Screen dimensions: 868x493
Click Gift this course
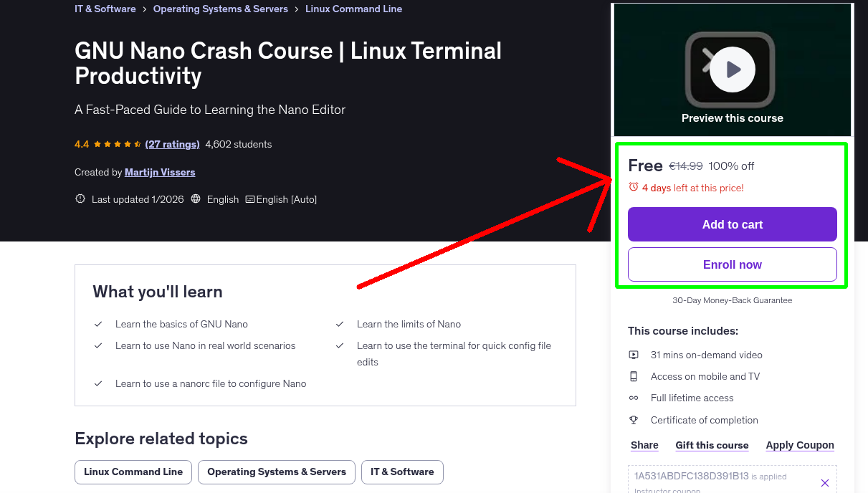click(712, 445)
